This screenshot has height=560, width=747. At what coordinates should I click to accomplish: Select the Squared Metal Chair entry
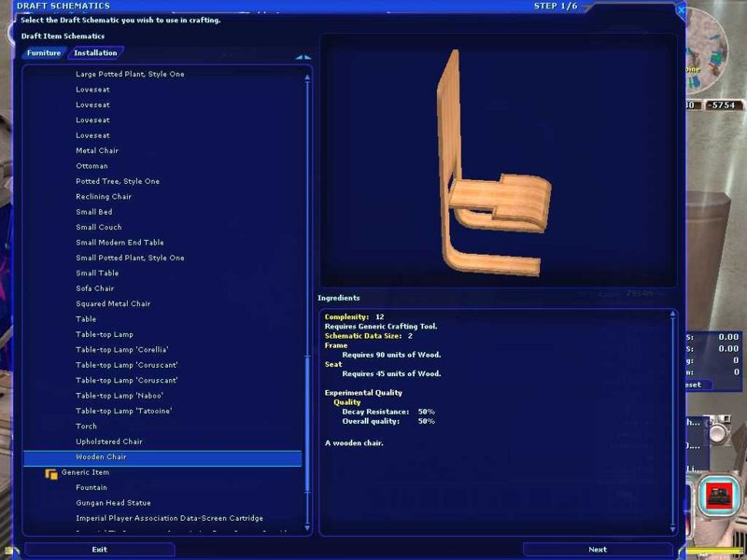coord(113,303)
